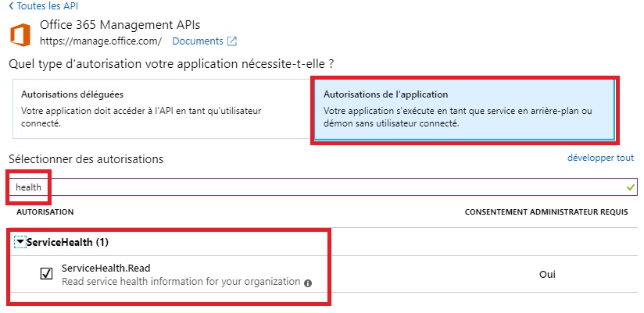Click the info icon beside ServiceHealth description

click(x=308, y=283)
